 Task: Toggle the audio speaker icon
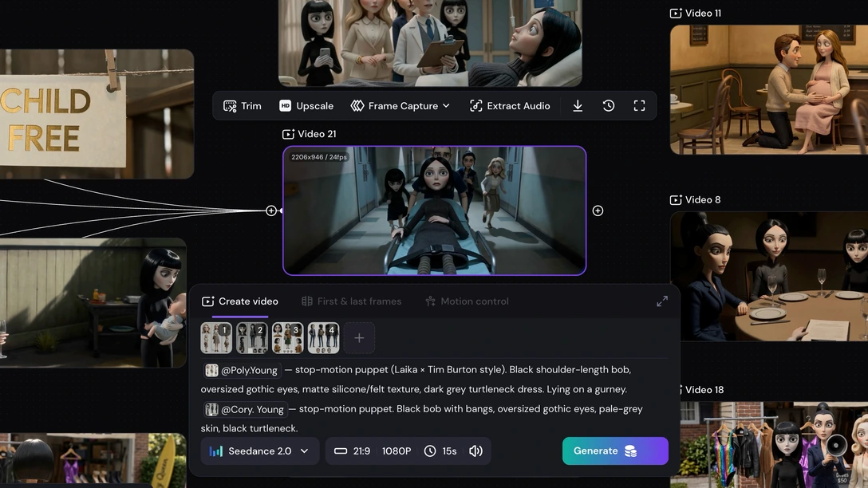tap(475, 451)
